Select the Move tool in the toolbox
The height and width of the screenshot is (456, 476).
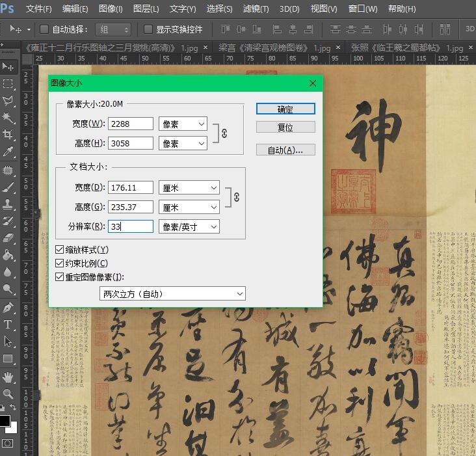(8, 66)
